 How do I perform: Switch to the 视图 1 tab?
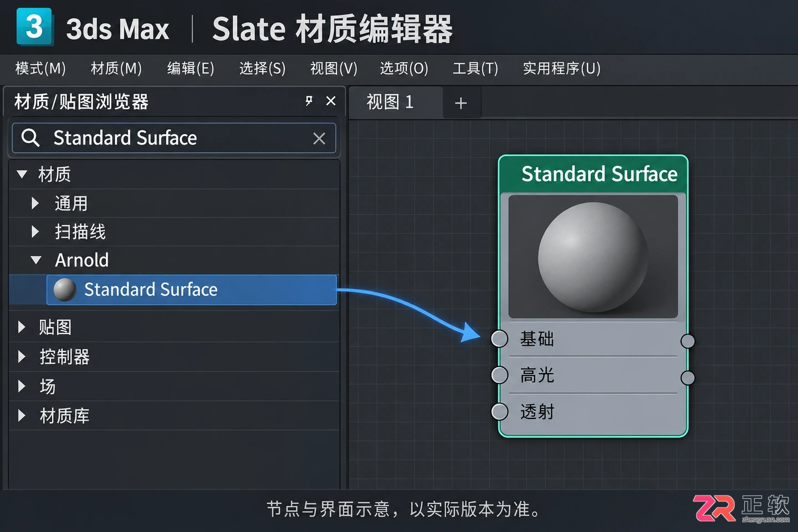[x=396, y=102]
